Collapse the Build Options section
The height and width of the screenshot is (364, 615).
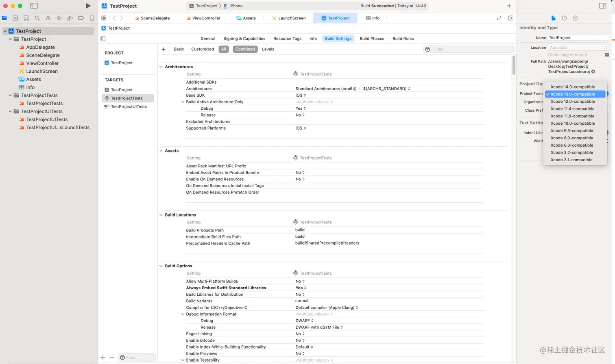click(x=161, y=266)
